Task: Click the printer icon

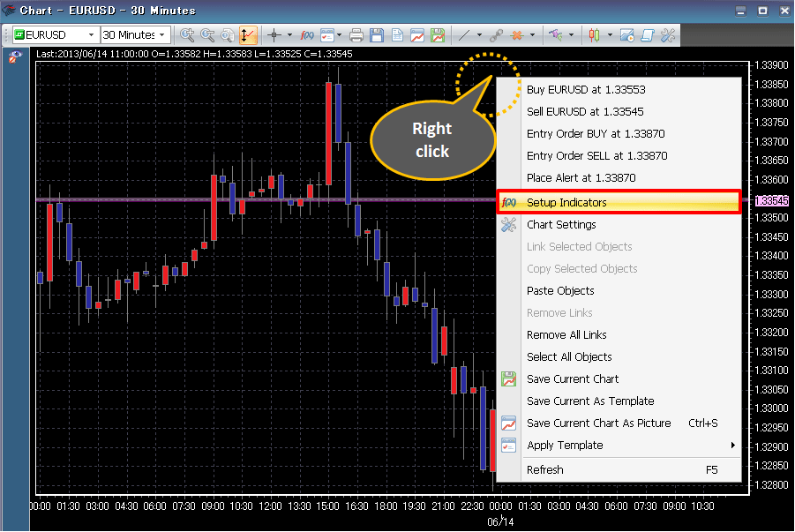Action: (356, 35)
